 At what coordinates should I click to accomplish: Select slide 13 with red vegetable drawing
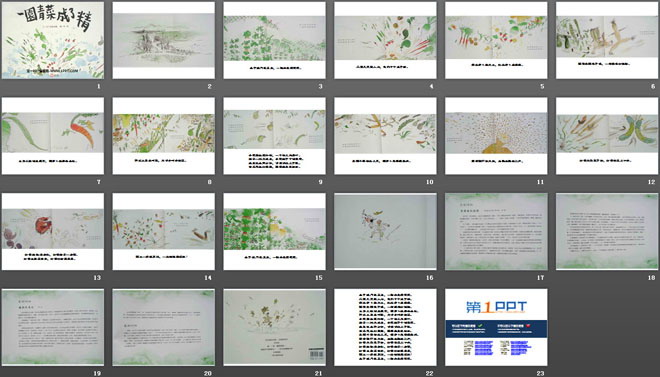53,231
